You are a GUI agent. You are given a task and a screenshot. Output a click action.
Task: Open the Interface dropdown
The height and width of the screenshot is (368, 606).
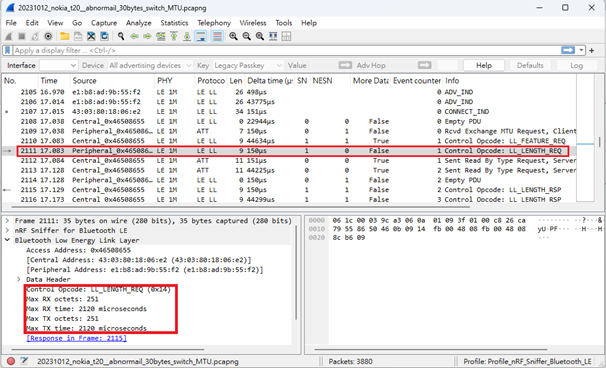coord(59,65)
